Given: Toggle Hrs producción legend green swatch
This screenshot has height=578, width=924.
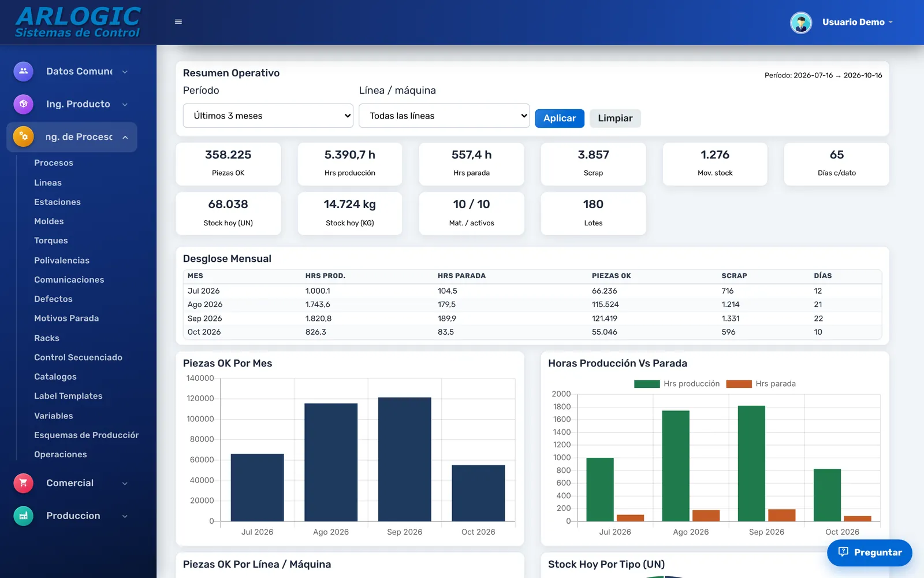Looking at the screenshot, I should pyautogui.click(x=647, y=384).
